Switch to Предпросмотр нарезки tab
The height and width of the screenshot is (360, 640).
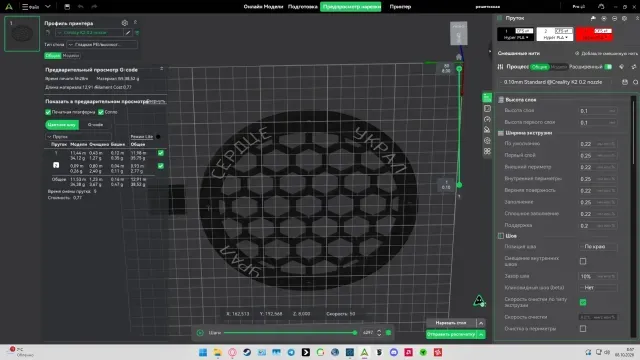click(351, 7)
